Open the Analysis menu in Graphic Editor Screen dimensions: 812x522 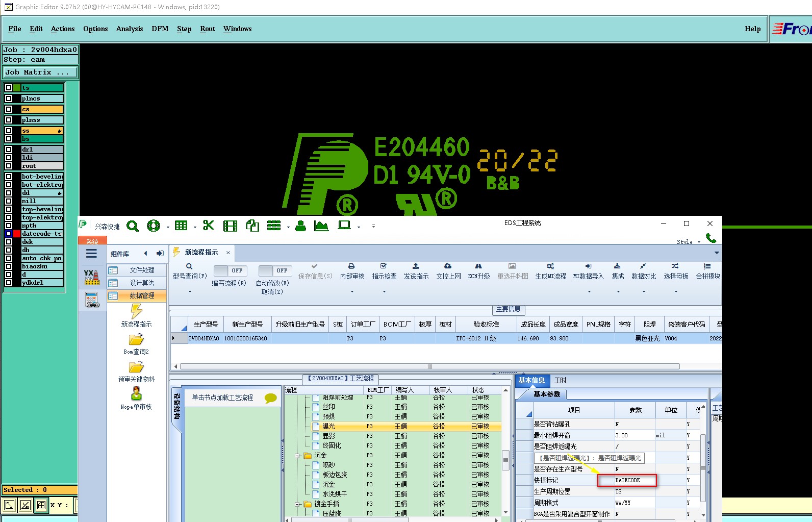point(130,29)
